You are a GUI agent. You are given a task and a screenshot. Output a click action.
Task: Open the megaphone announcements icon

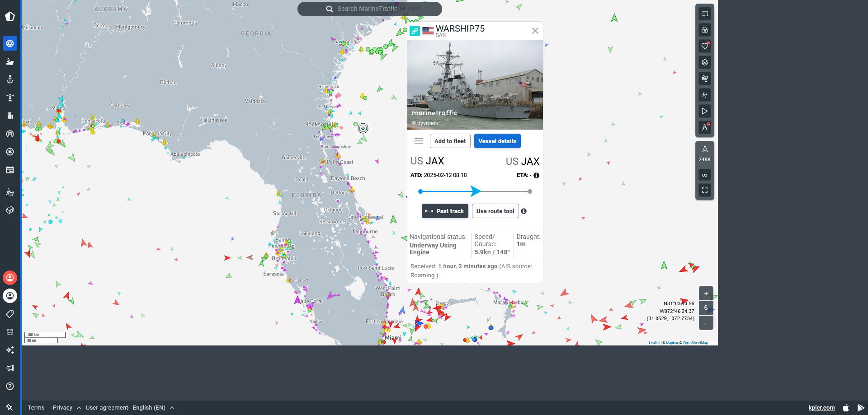(x=10, y=368)
